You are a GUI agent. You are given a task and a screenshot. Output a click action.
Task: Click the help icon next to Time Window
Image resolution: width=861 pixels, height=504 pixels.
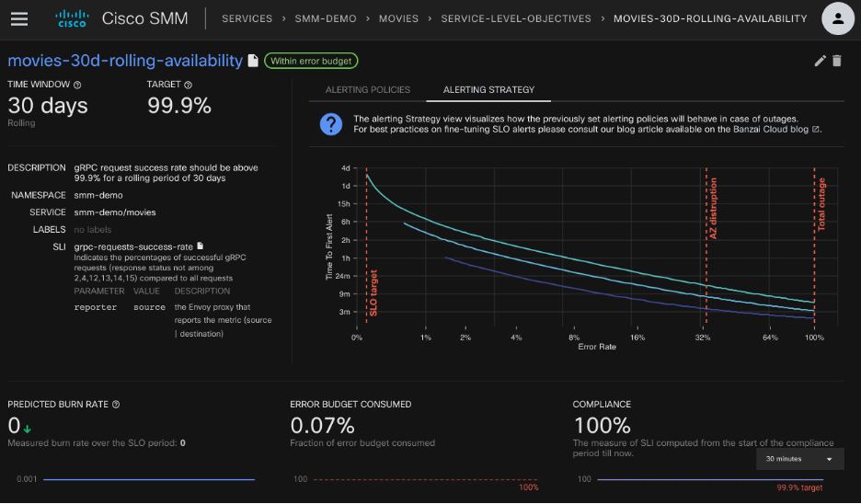click(x=77, y=85)
